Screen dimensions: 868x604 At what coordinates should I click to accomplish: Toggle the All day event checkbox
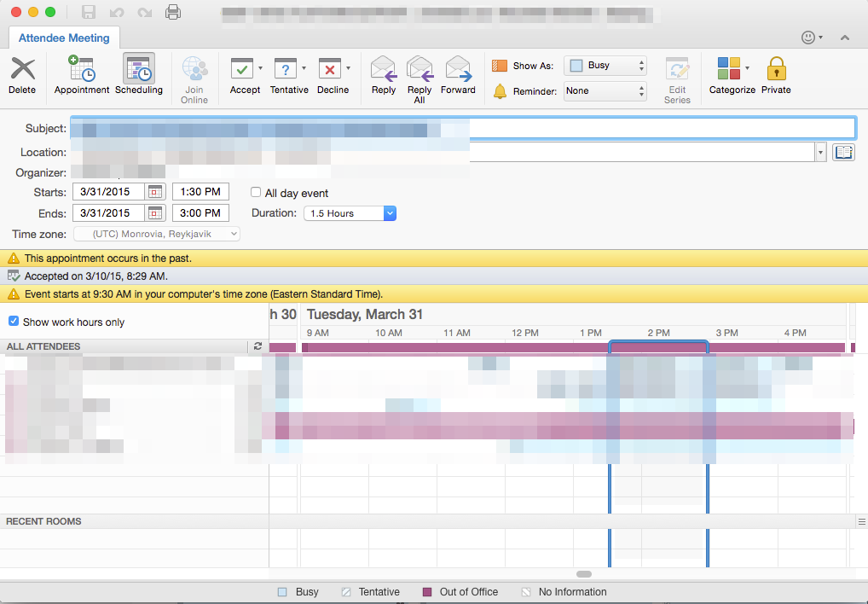click(x=256, y=192)
